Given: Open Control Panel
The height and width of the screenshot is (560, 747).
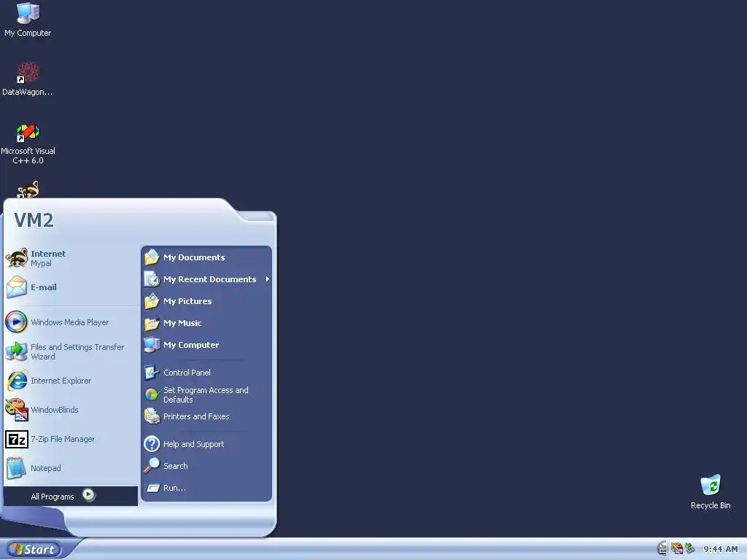Looking at the screenshot, I should tap(206, 373).
